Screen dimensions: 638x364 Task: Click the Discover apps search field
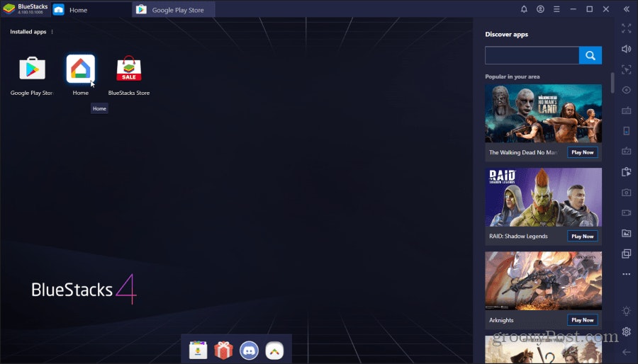coord(532,55)
